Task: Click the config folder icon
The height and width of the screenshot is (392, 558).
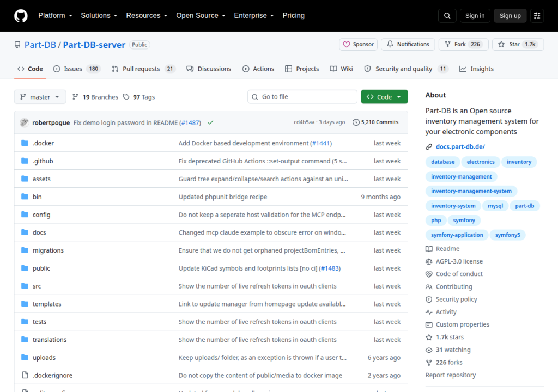Action: click(25, 215)
